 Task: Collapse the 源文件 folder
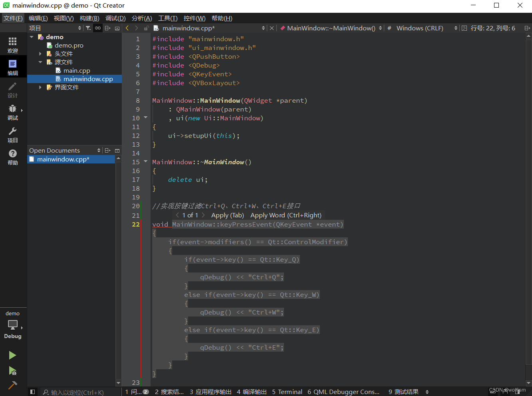[40, 62]
